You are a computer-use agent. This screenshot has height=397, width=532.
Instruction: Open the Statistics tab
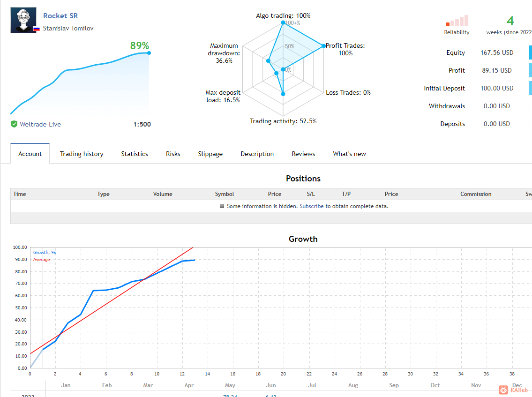135,154
